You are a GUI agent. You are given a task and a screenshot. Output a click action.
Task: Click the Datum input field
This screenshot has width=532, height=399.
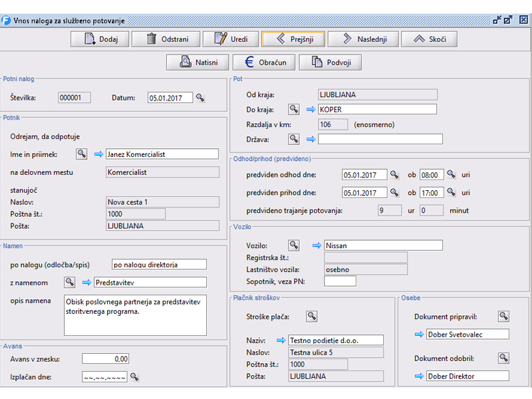pyautogui.click(x=170, y=98)
